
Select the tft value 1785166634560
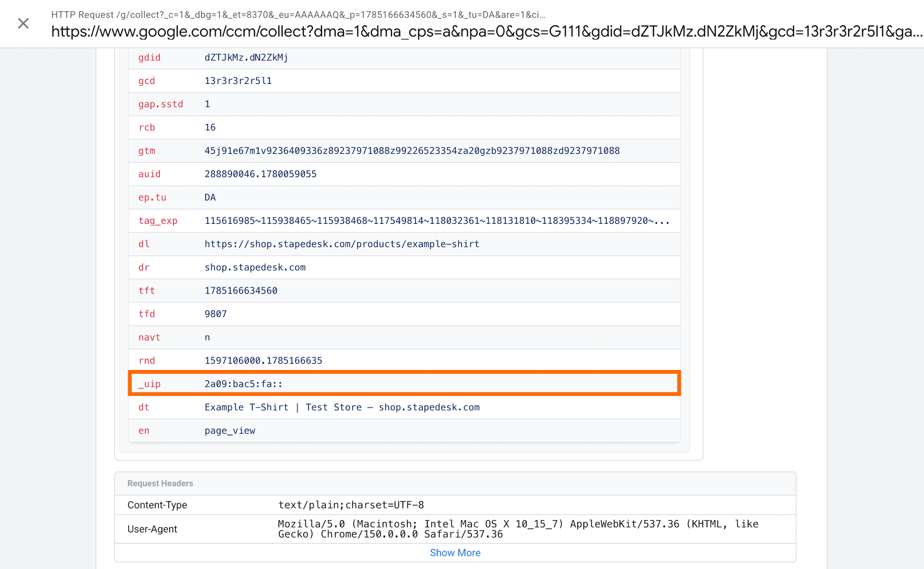(241, 291)
